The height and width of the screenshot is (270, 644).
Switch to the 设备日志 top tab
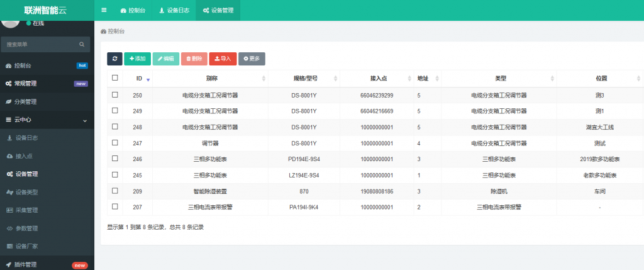(174, 11)
